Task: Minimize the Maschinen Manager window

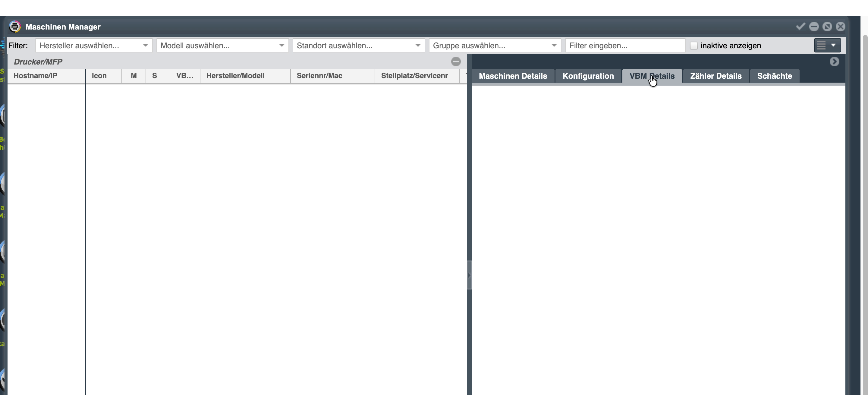Action: point(814,26)
